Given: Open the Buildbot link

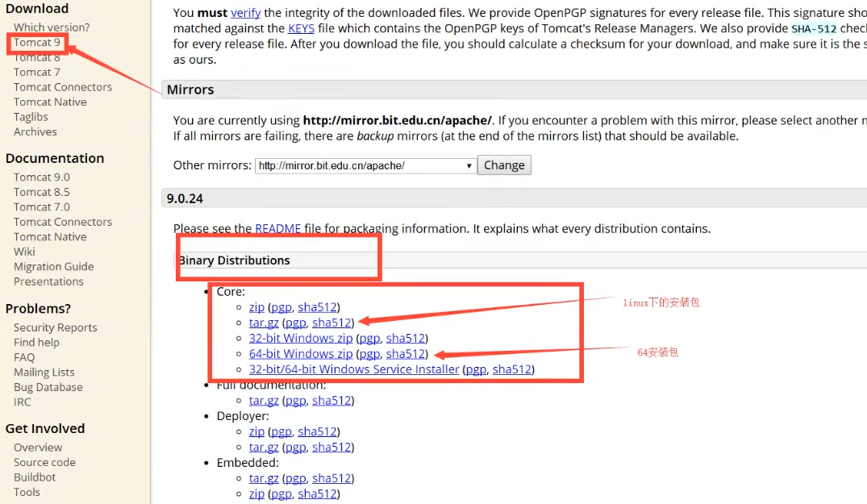Looking at the screenshot, I should 35,477.
